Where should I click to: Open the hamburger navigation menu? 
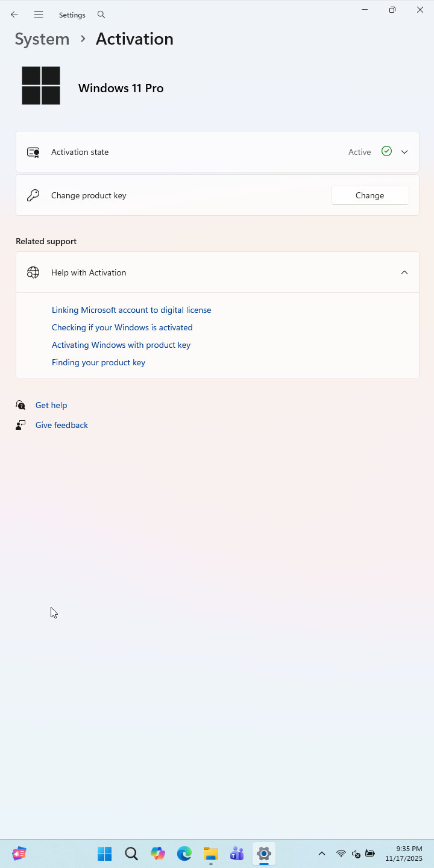click(x=39, y=14)
